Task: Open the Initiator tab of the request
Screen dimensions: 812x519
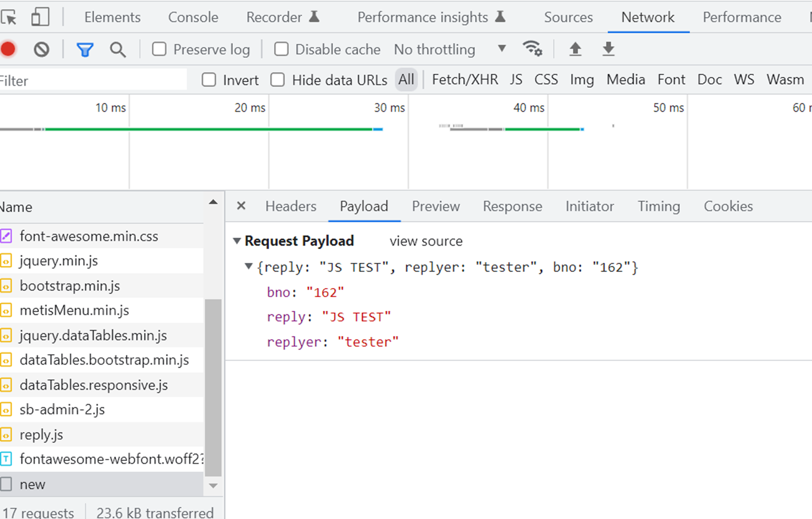Action: click(x=589, y=206)
